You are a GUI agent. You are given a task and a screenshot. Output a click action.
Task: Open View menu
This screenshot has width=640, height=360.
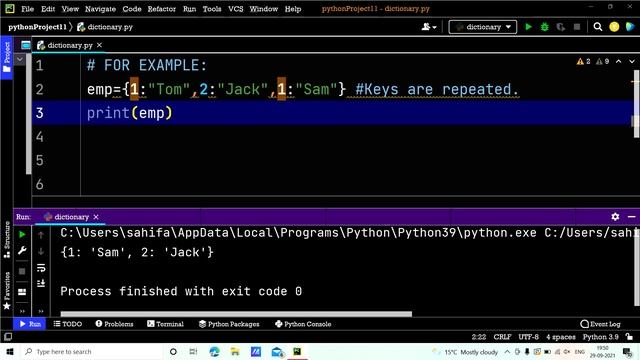70,9
